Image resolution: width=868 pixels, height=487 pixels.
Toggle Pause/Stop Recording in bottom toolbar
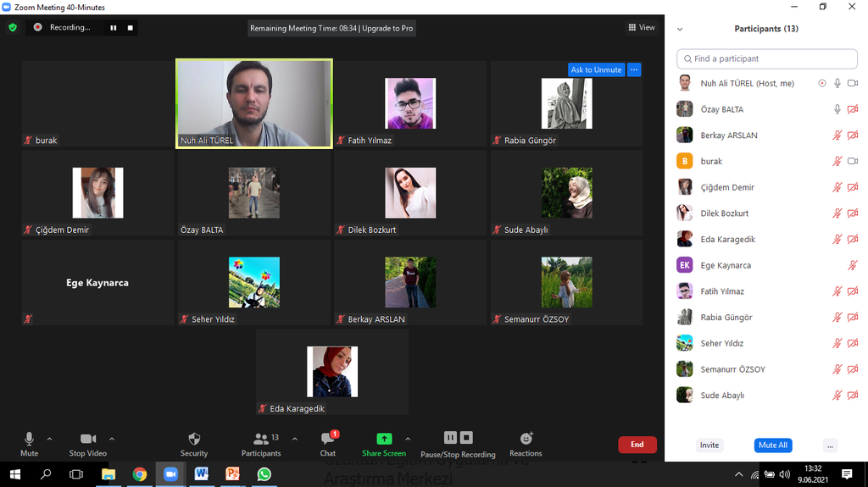coord(458,439)
